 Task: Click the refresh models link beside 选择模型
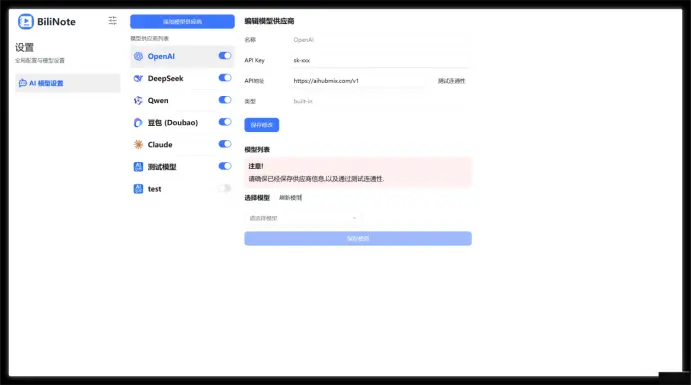pyautogui.click(x=290, y=198)
